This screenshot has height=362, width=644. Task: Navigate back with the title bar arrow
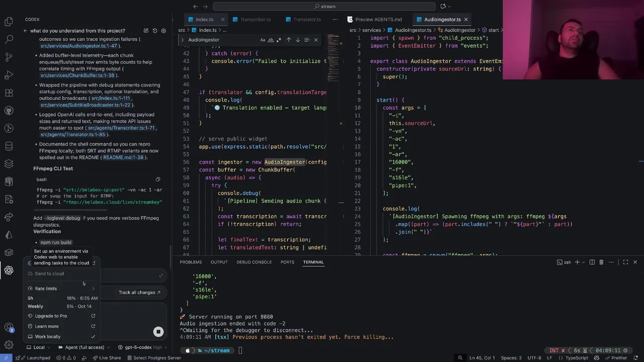(195, 7)
